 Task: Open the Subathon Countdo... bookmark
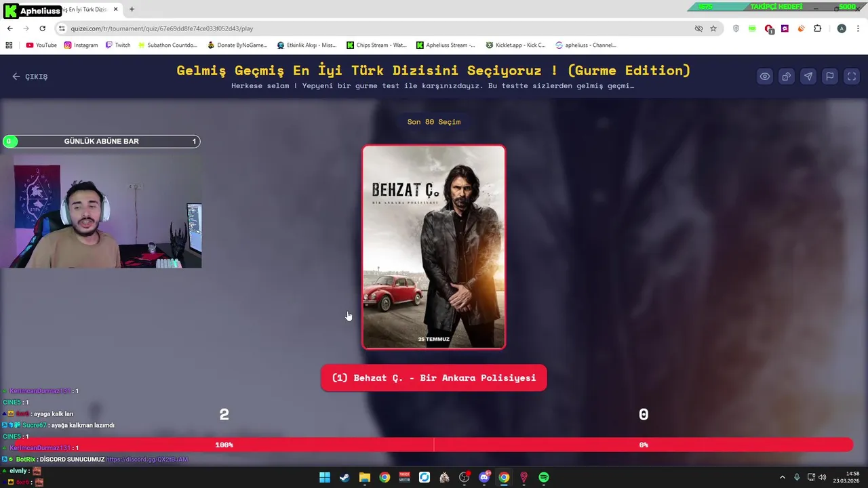[167, 45]
